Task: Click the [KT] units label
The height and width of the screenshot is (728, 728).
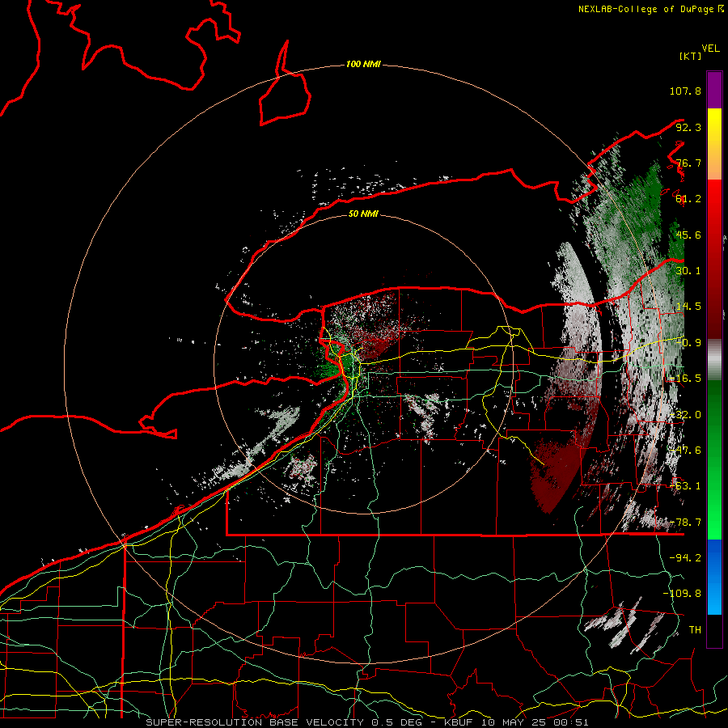Action: pyautogui.click(x=691, y=56)
